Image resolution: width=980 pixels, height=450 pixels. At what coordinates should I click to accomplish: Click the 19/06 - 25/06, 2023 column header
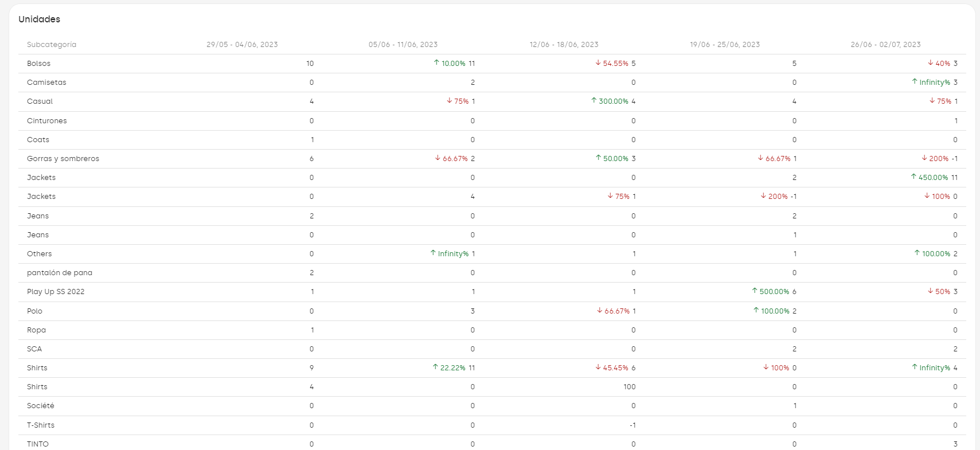tap(725, 45)
